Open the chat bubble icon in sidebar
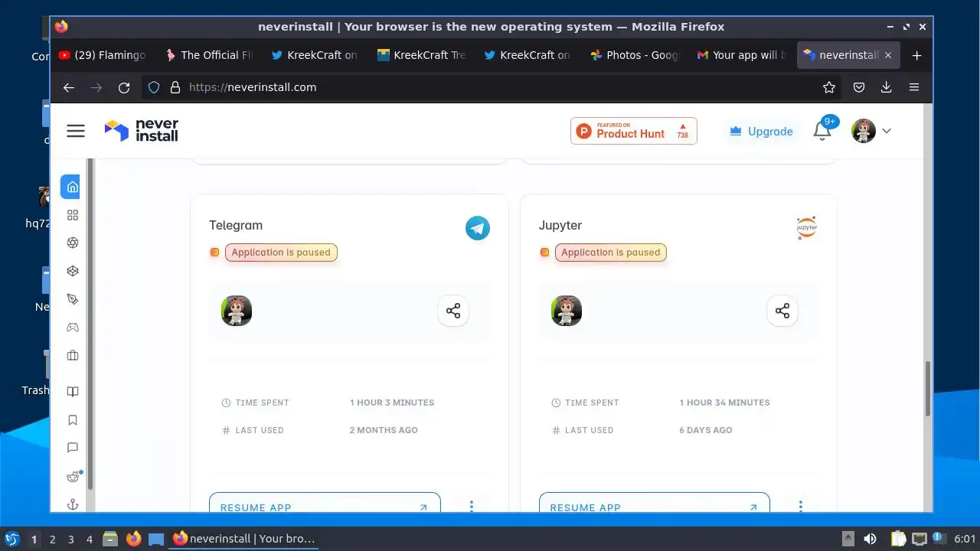Viewport: 980px width, 551px height. pos(73,448)
